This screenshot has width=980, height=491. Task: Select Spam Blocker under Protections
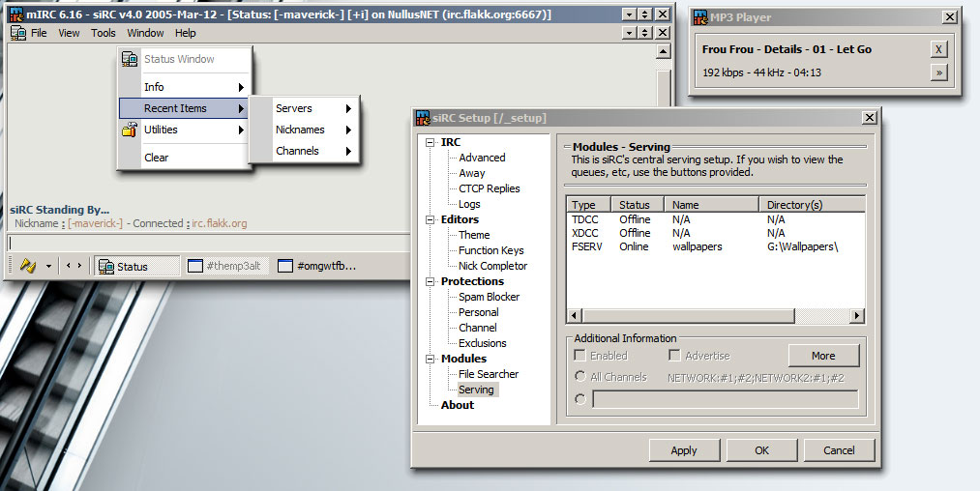click(489, 297)
